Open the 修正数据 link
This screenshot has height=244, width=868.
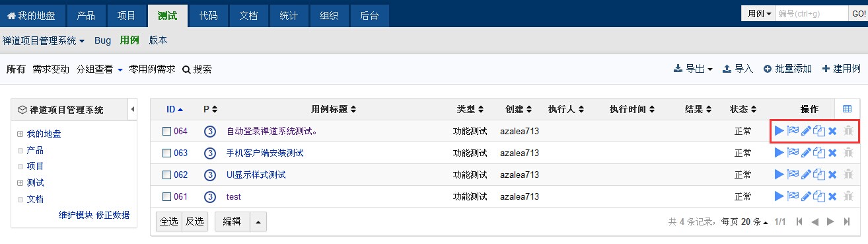pyautogui.click(x=112, y=215)
